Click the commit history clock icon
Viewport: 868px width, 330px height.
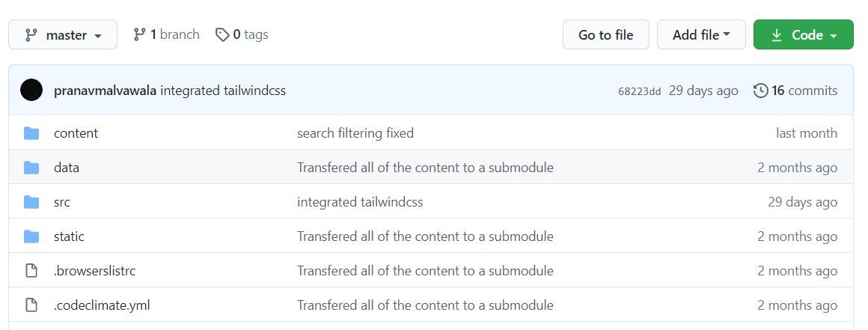coord(760,91)
